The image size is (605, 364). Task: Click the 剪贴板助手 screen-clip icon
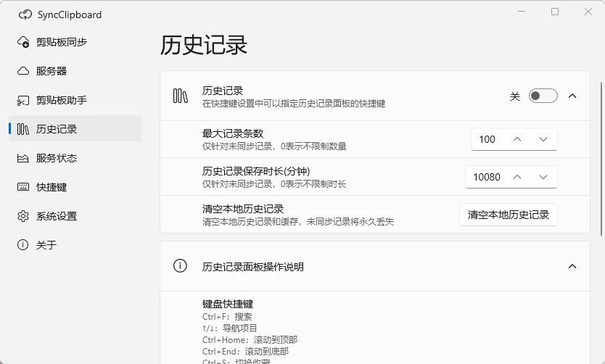pyautogui.click(x=23, y=100)
